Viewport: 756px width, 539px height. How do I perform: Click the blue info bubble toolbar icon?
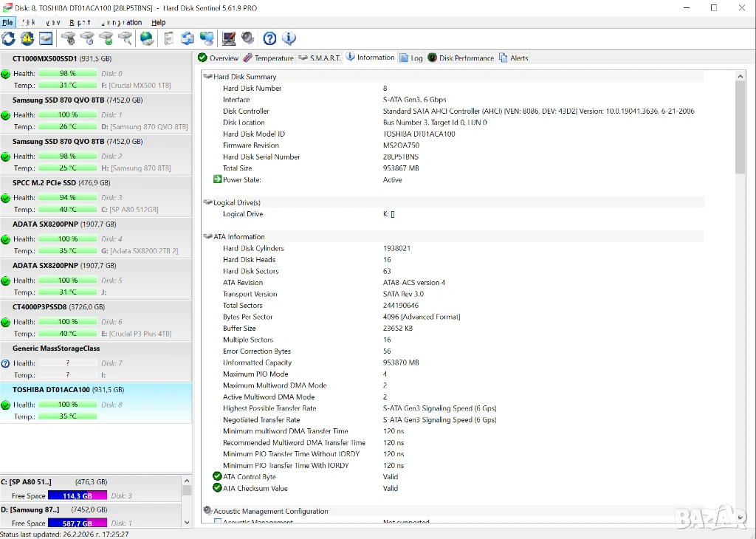click(x=289, y=38)
